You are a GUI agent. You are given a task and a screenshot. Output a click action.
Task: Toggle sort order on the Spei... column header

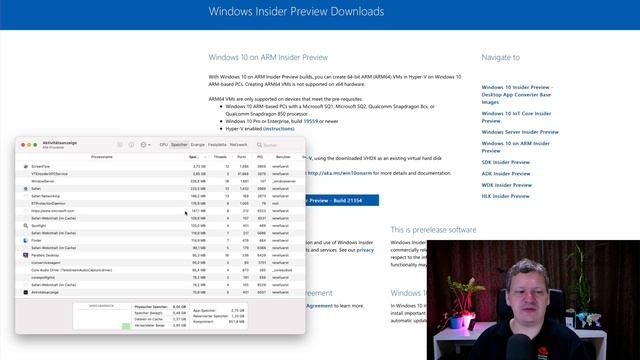(x=197, y=157)
